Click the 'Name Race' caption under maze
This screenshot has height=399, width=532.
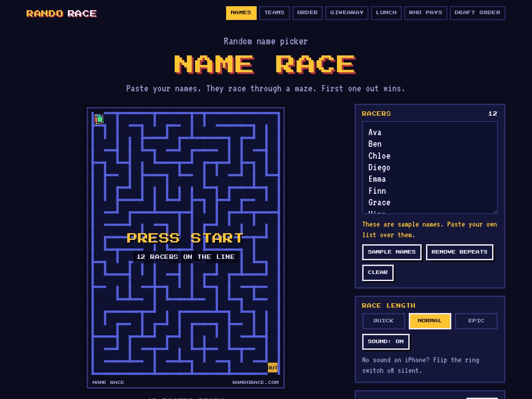point(108,383)
